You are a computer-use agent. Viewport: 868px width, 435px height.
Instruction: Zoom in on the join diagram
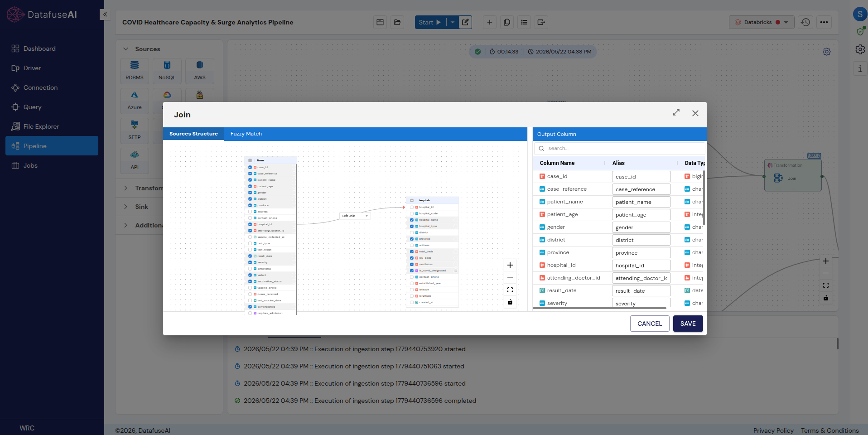pyautogui.click(x=510, y=265)
